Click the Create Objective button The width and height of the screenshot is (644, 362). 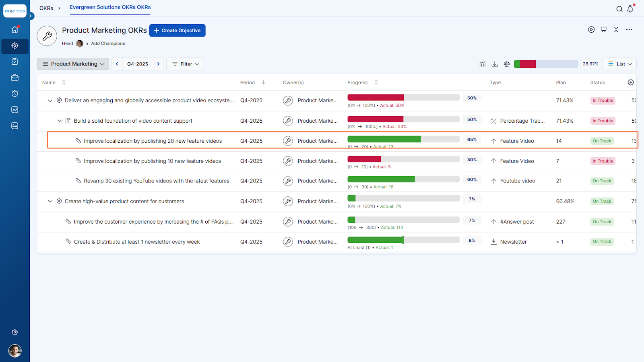tap(178, 31)
